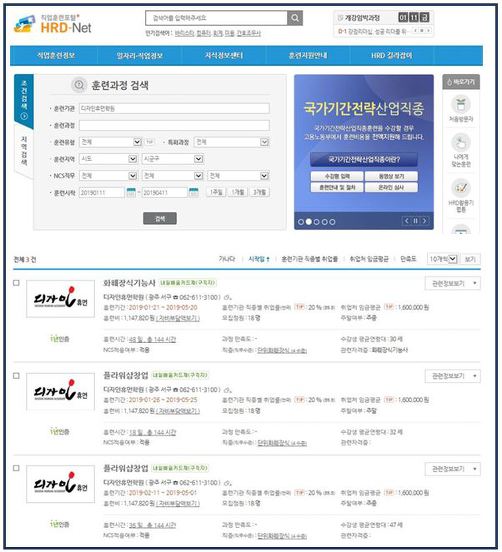The image size is (502, 552).
Task: Open the 훈련지원안내 main menu
Action: [x=308, y=55]
